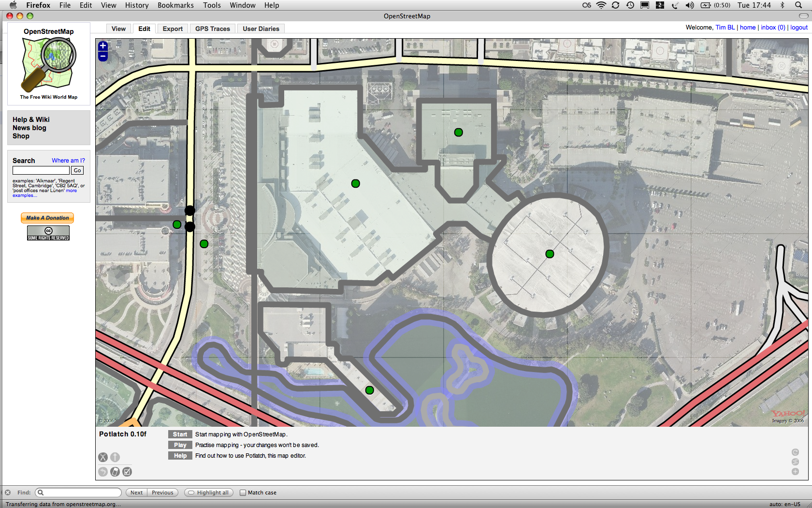Toggle Highlight all in find bar
The height and width of the screenshot is (508, 812).
tap(208, 493)
